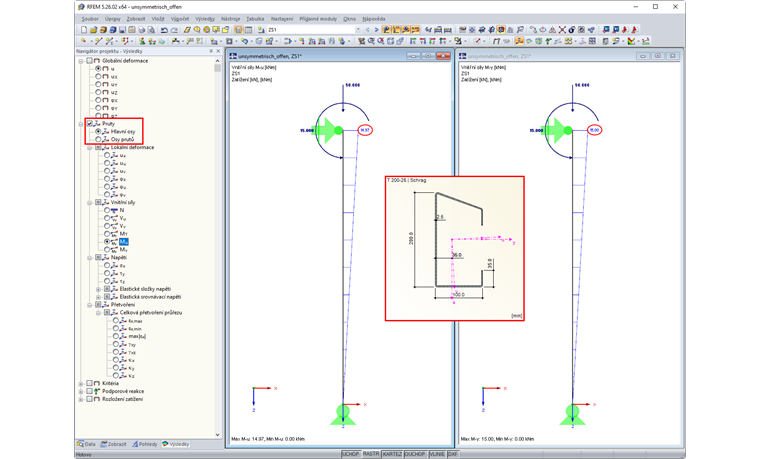Open the Úpravy menu
This screenshot has width=760, height=459.
pos(112,19)
